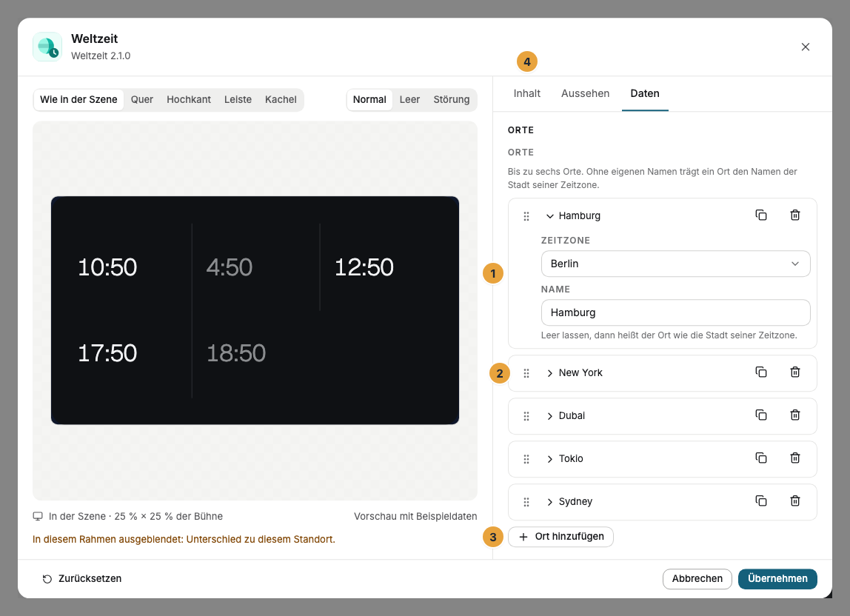Click the Weltzeit app icon

click(47, 47)
